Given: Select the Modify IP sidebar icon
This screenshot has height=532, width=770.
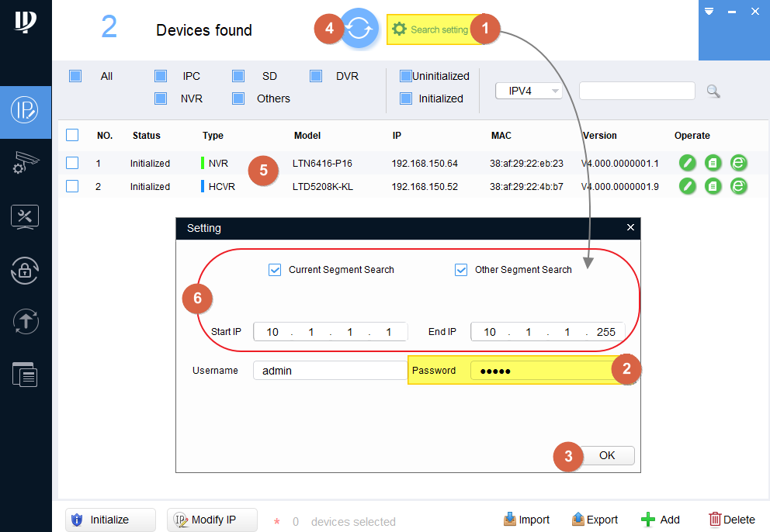Looking at the screenshot, I should (25, 110).
